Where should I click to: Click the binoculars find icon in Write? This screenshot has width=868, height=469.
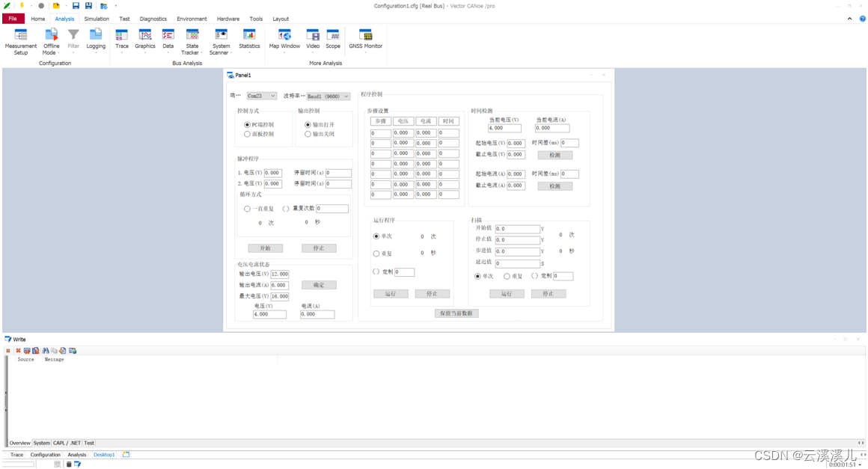tap(46, 351)
